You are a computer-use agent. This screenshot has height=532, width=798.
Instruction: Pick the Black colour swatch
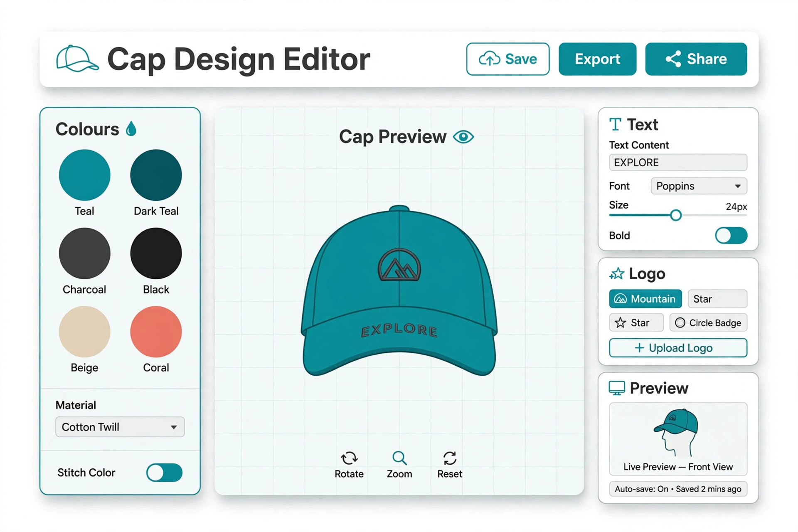pyautogui.click(x=156, y=253)
